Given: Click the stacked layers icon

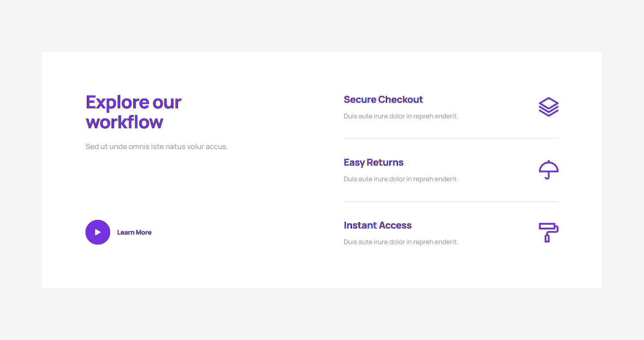Looking at the screenshot, I should tap(549, 107).
